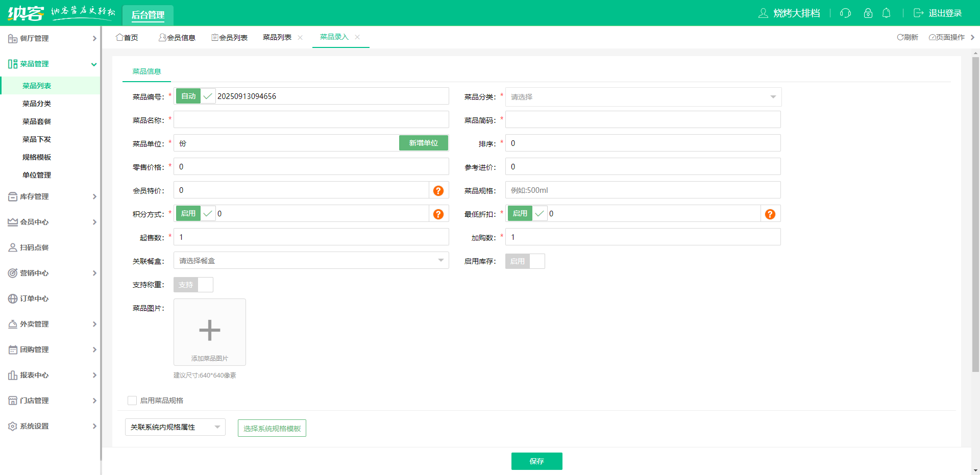Open the 菜品分类 dropdown
Screen dimensions: 980x475
pos(643,96)
